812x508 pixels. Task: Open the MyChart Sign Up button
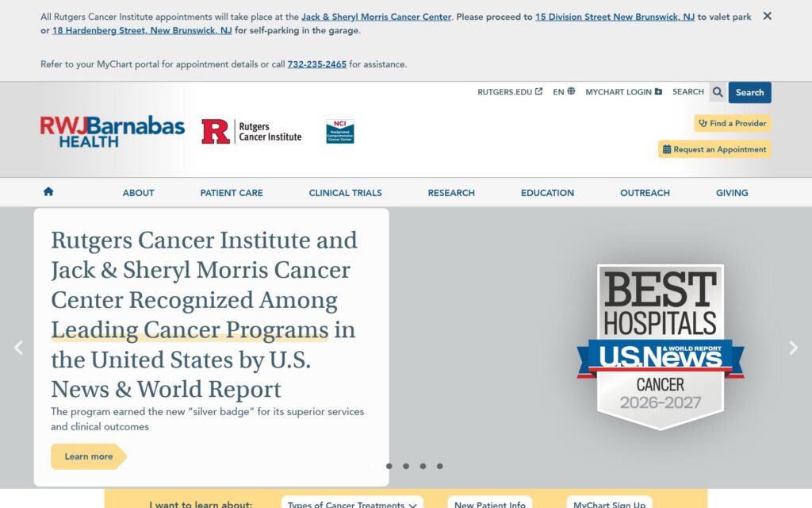(609, 504)
